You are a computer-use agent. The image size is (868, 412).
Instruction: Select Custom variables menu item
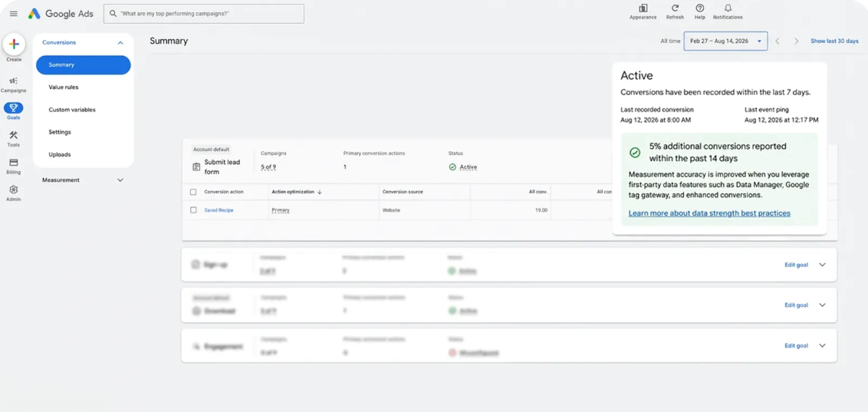click(72, 110)
